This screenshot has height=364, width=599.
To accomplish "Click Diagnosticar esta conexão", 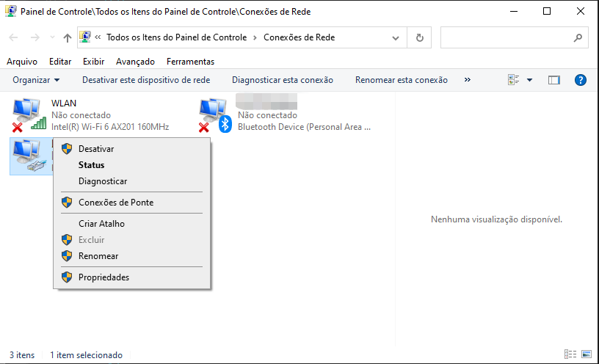I will (283, 80).
